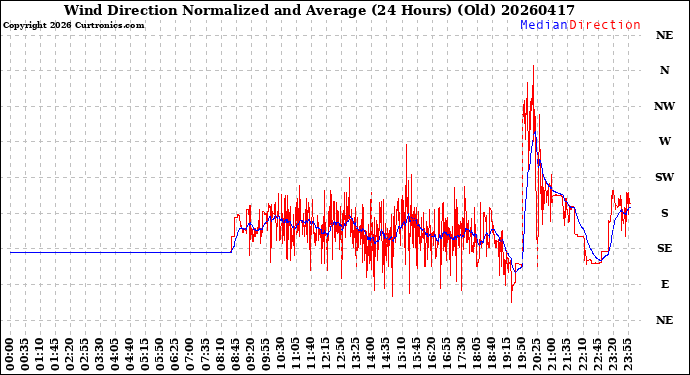Click the 09:20 time axis label

tap(250, 354)
